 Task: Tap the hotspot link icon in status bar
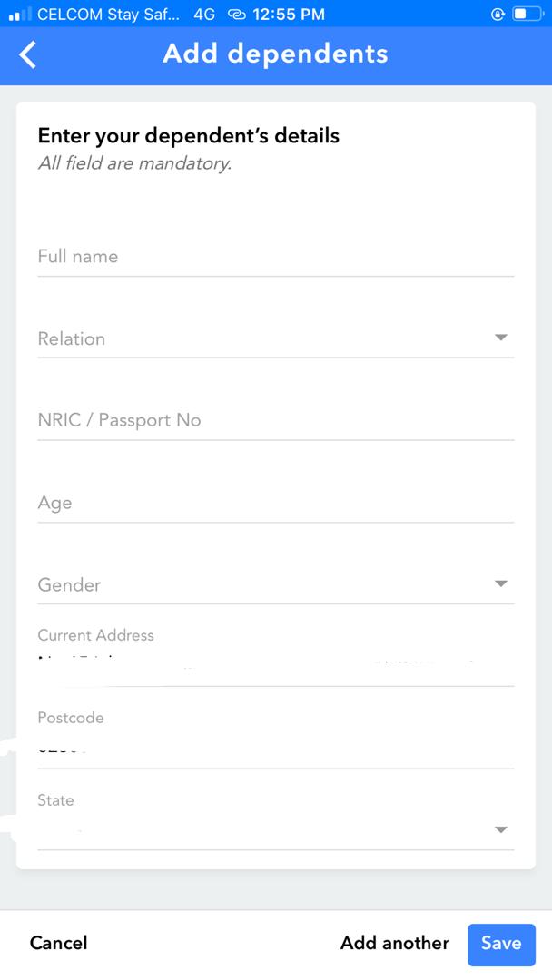238,15
